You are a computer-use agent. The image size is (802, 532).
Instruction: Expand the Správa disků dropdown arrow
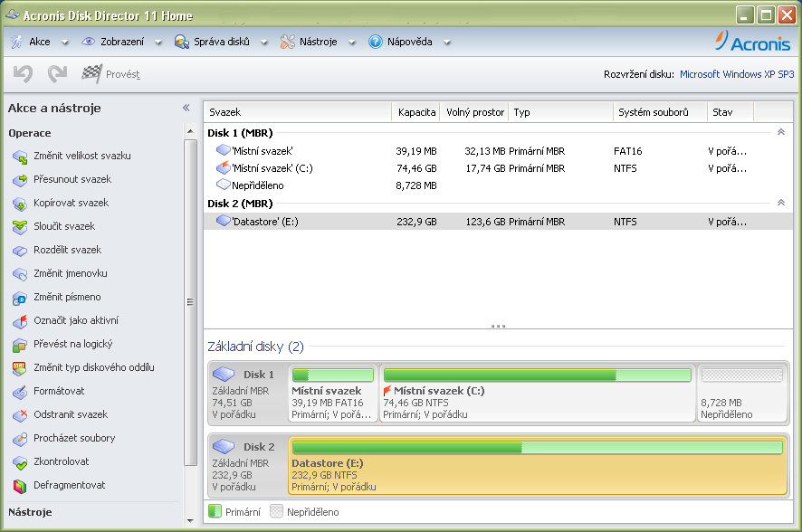(x=264, y=43)
